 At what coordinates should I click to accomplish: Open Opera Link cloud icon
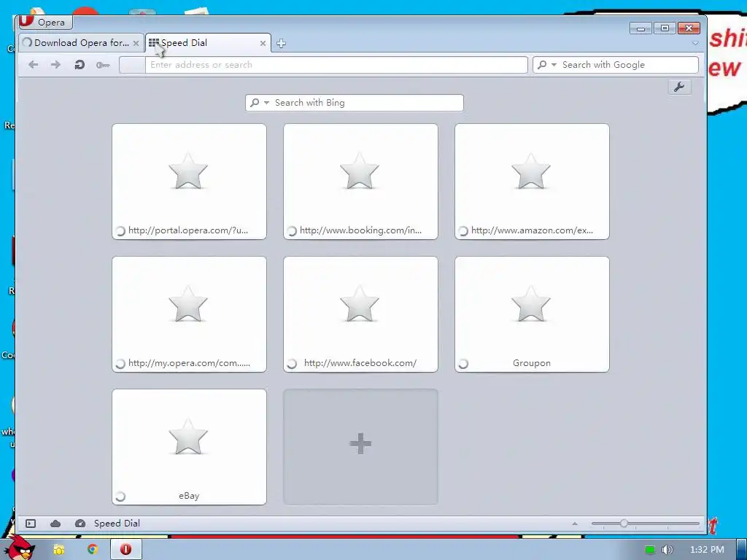pyautogui.click(x=55, y=524)
